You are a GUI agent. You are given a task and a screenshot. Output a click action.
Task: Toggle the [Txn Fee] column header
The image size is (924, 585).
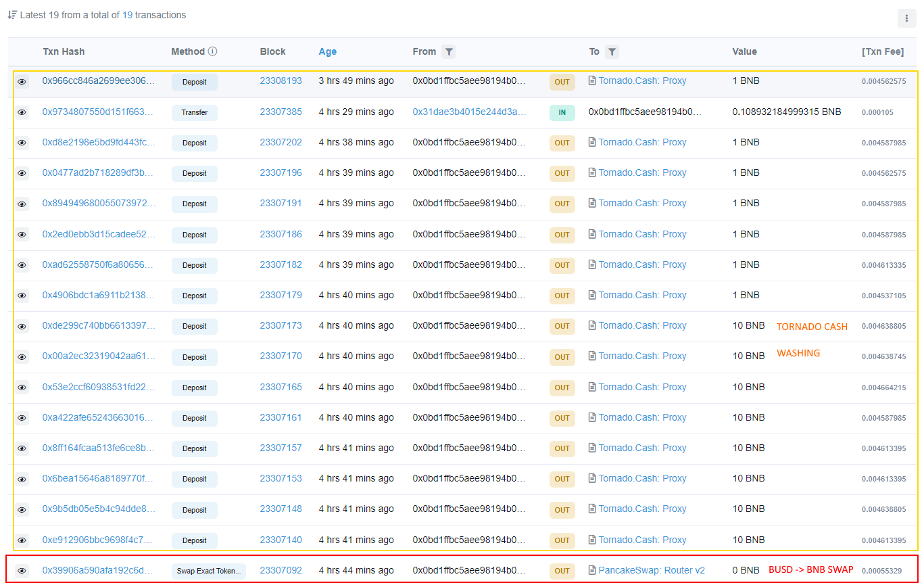[x=883, y=51]
